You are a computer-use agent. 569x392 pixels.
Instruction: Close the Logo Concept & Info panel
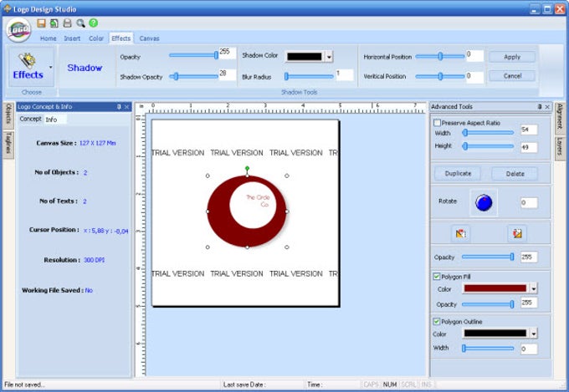pyautogui.click(x=126, y=107)
